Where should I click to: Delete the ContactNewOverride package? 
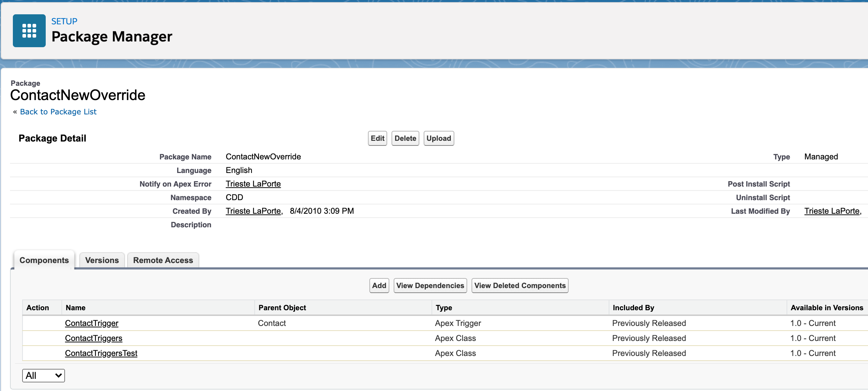click(x=405, y=138)
